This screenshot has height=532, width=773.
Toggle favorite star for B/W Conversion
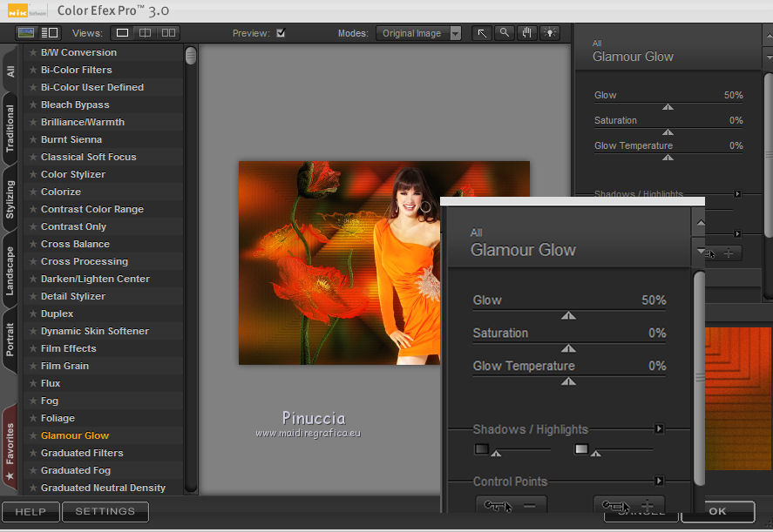pyautogui.click(x=33, y=52)
